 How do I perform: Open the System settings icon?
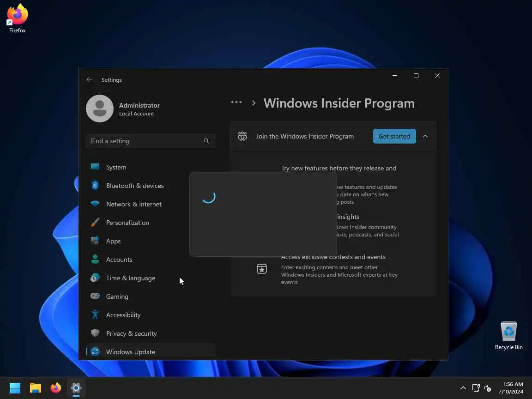click(95, 167)
